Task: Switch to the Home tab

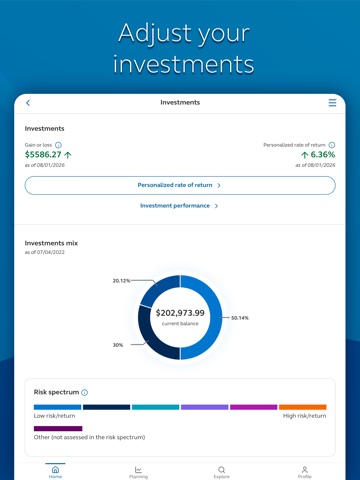Action: click(55, 472)
